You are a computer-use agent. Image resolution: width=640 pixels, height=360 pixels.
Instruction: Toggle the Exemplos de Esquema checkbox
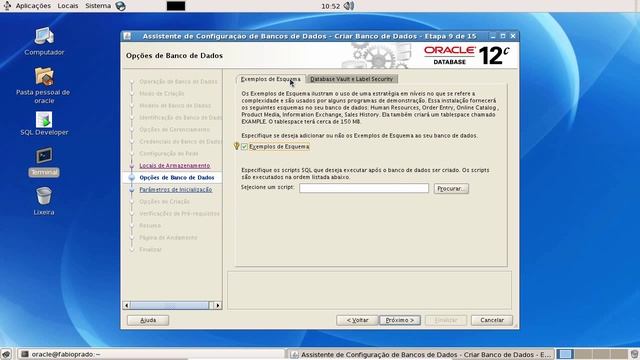pos(244,147)
